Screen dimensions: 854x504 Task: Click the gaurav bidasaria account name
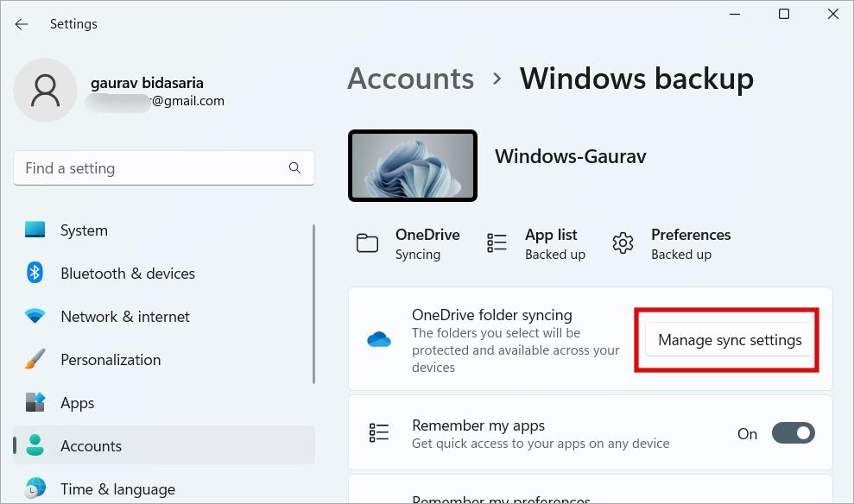coord(147,83)
